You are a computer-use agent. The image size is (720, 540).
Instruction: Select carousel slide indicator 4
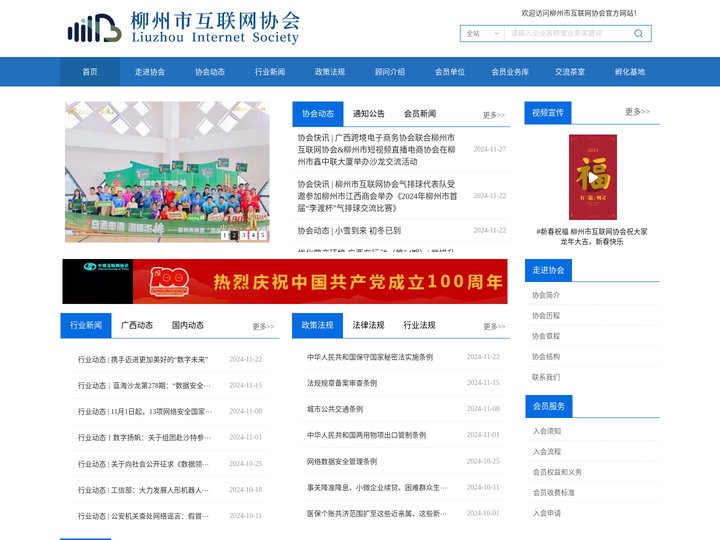(x=253, y=235)
